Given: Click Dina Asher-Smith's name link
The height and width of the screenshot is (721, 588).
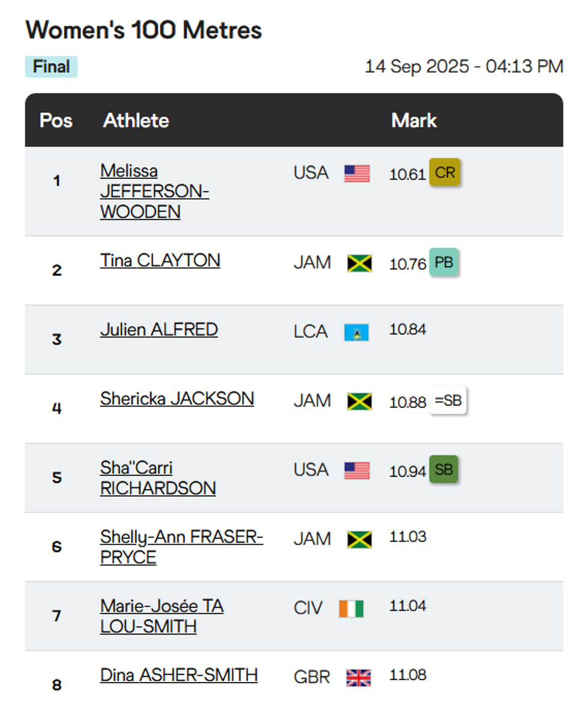Looking at the screenshot, I should [178, 675].
